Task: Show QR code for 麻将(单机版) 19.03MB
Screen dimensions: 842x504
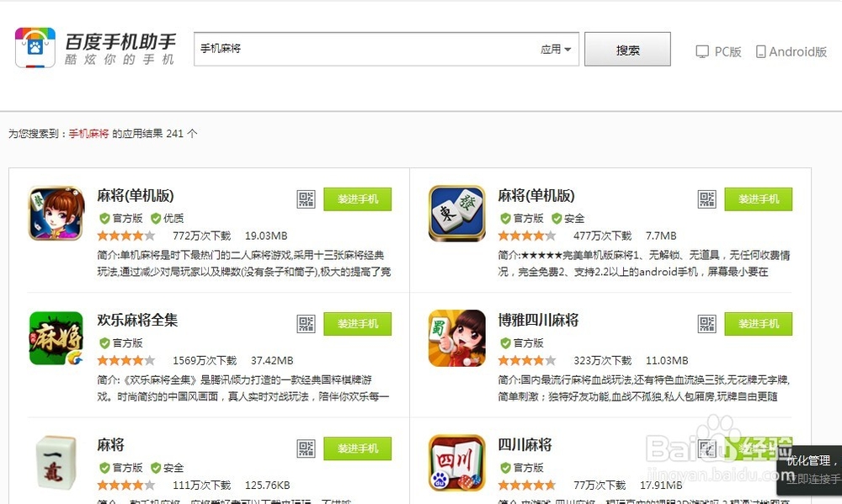Action: (306, 199)
